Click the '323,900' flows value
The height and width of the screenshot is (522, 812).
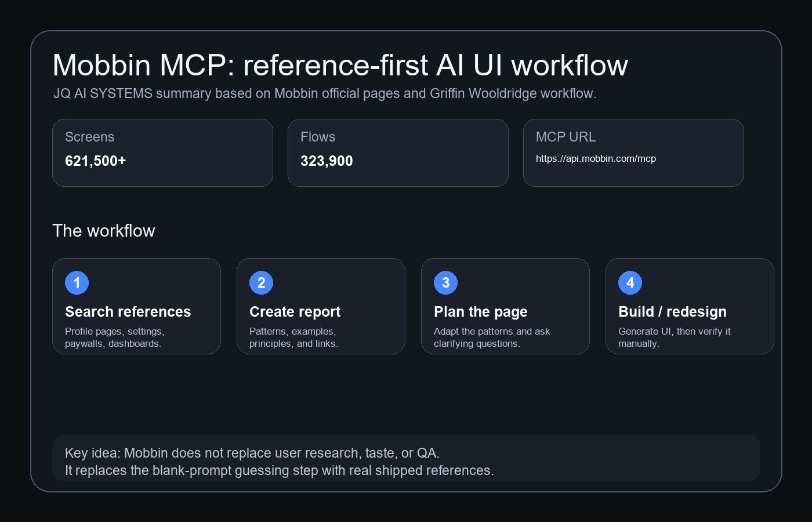pyautogui.click(x=327, y=161)
